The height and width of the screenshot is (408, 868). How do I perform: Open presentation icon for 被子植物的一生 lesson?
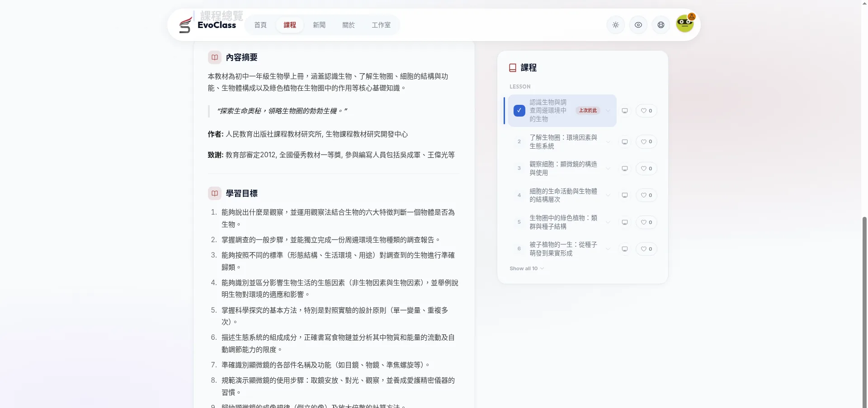[x=625, y=249]
